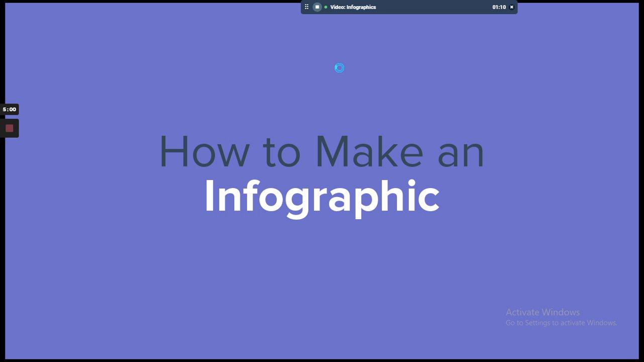This screenshot has height=362, width=644.
Task: Close the Video: Infographics recording bar
Action: coord(512,7)
